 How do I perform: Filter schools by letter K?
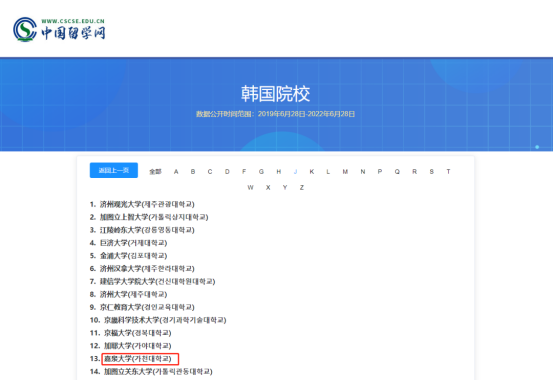pos(312,172)
